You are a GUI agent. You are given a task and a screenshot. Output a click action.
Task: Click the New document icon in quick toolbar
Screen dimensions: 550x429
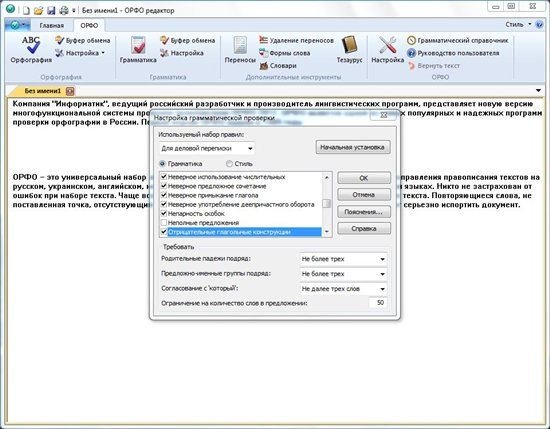[x=26, y=11]
